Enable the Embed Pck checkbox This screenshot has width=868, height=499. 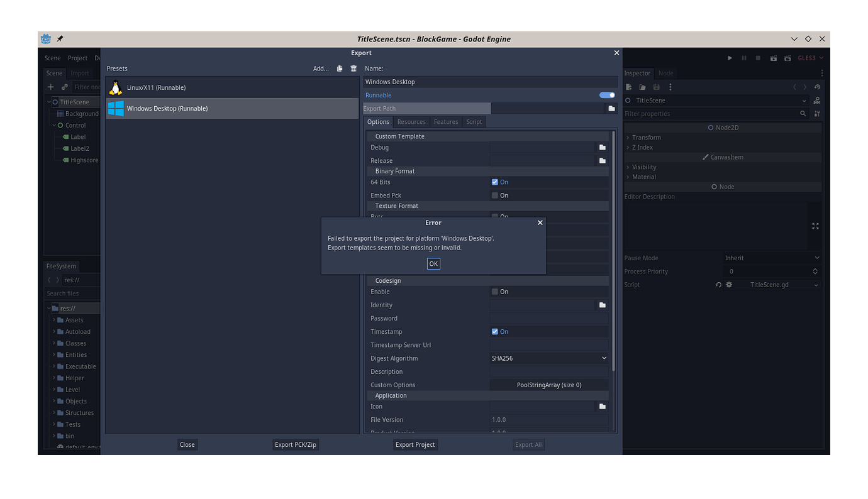click(x=494, y=195)
